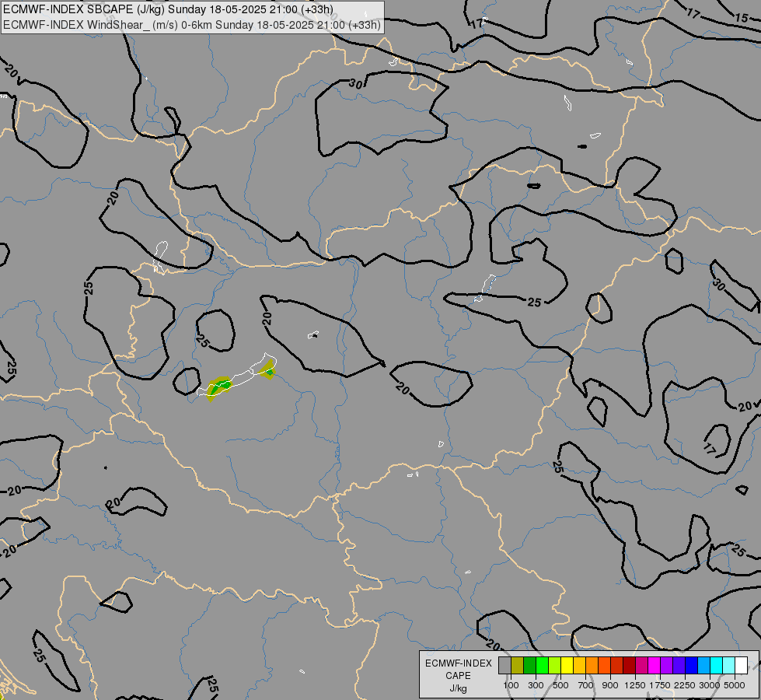Click the legend value label 1250
Screen dimensions: 761x700
pyautogui.click(x=635, y=685)
